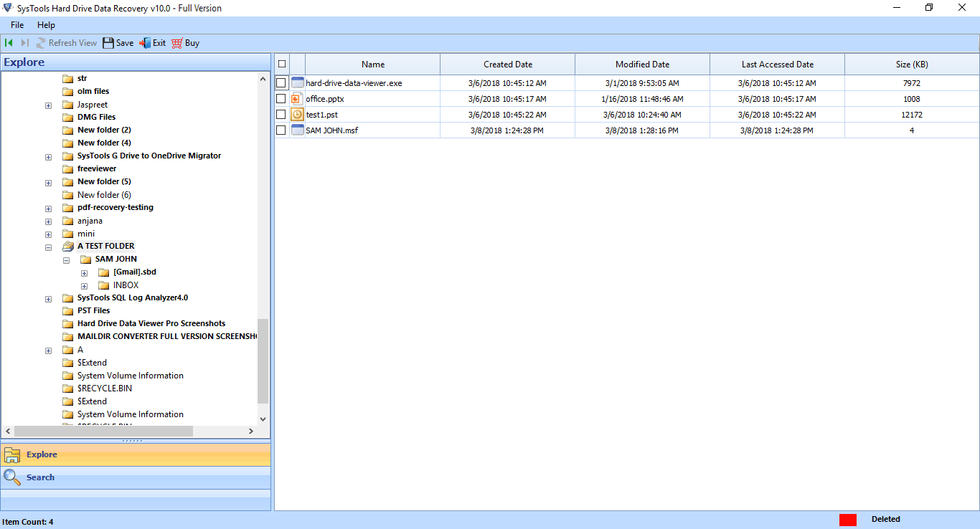Viewport: 980px width, 529px height.
Task: Check the box for office.pptx
Action: [281, 99]
